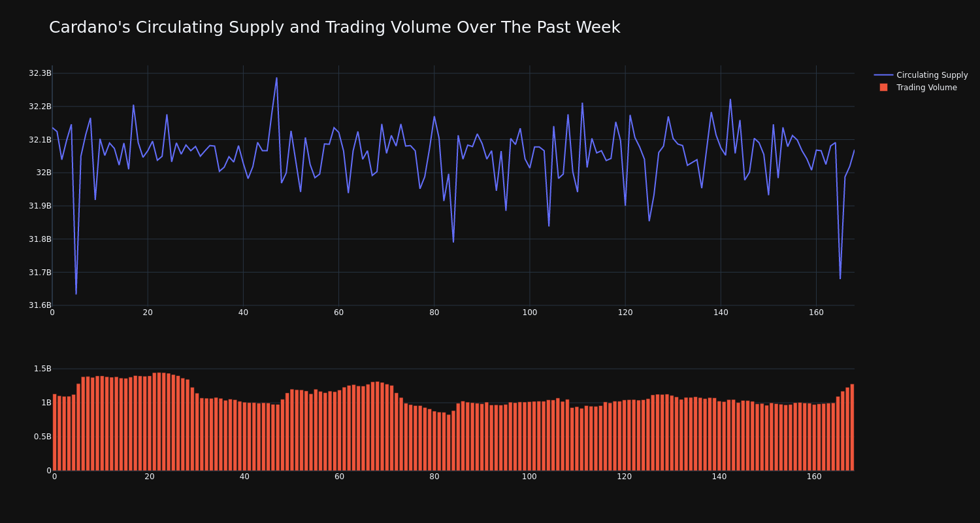This screenshot has height=523, width=980.
Task: Click the 100 tick on the supply chart x-axis
Action: 530,312
